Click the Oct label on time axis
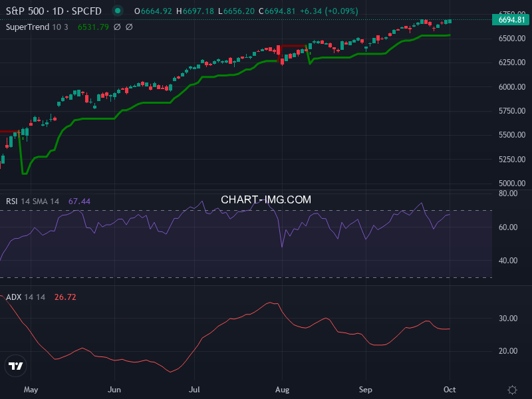Viewport: 532px width, 399px height. [x=450, y=389]
